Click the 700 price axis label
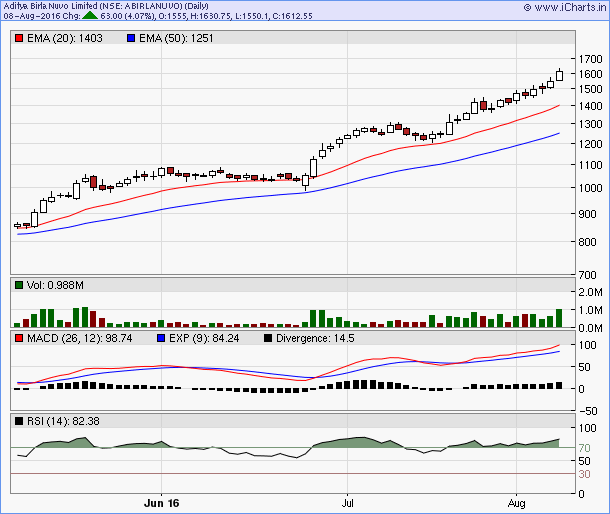610x514 pixels. [x=587, y=275]
